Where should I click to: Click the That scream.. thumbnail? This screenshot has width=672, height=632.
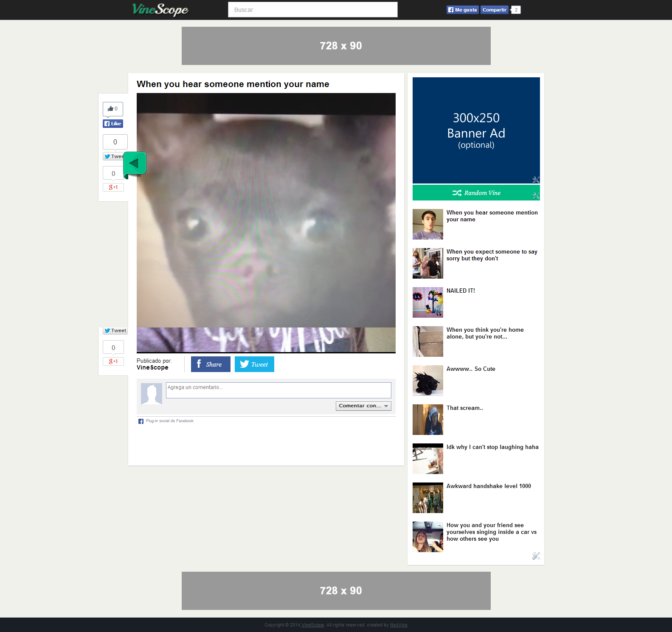coord(427,420)
